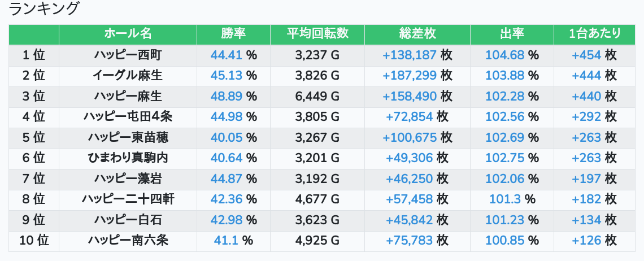Open the ひまわり真駒内 hall entry
Screen dimensions: 644x261
(x=128, y=158)
